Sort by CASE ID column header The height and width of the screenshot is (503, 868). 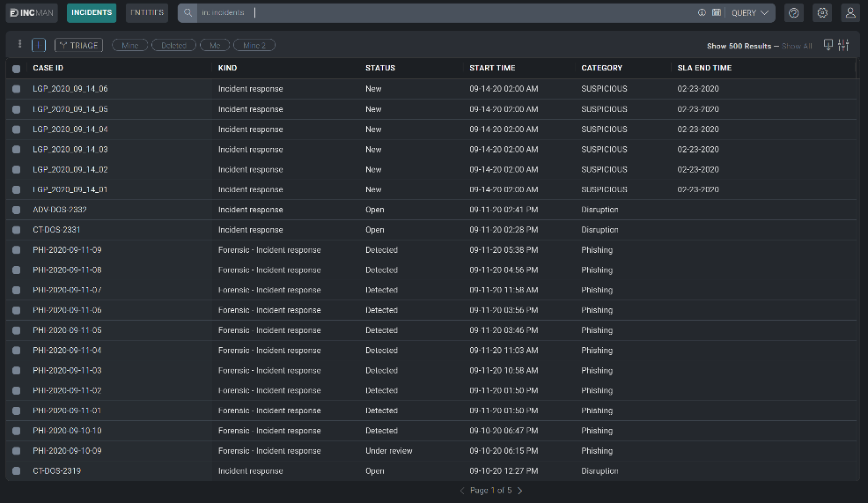coord(48,68)
